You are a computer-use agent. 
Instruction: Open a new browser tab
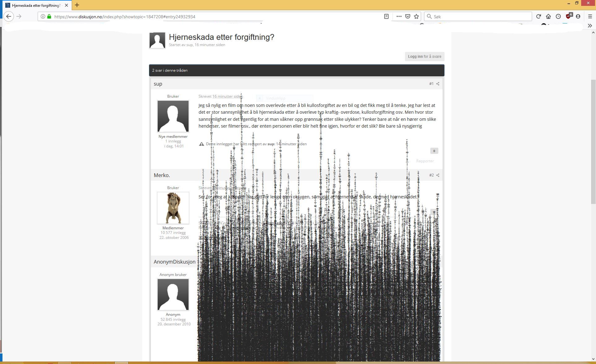click(77, 5)
